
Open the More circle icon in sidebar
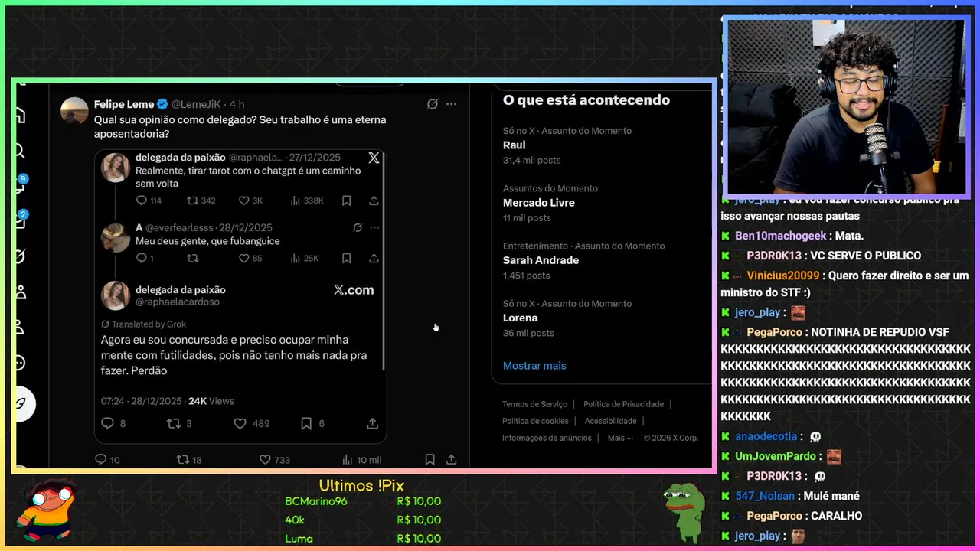(x=21, y=363)
